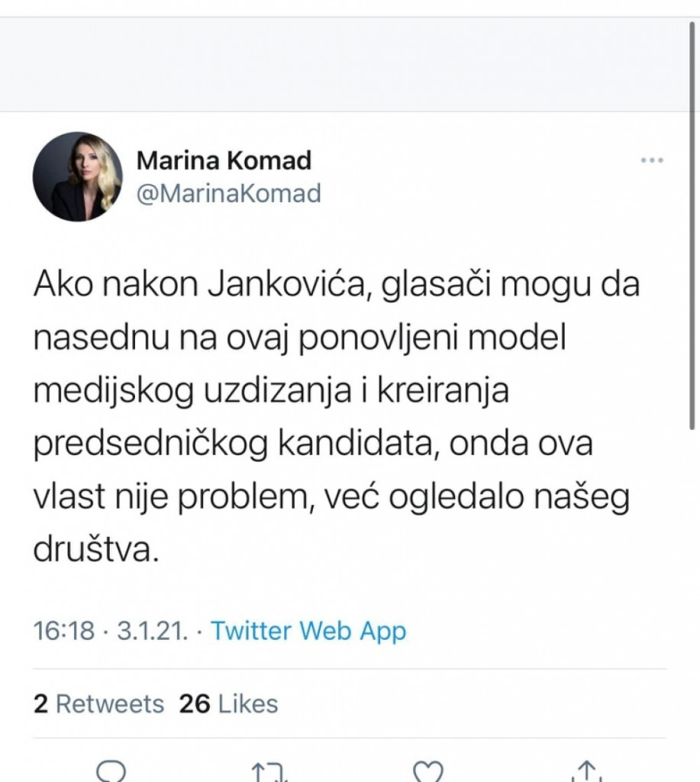This screenshot has height=782, width=700.
Task: Click the tweet timestamp 16:18 · 3.1.21
Action: [111, 631]
